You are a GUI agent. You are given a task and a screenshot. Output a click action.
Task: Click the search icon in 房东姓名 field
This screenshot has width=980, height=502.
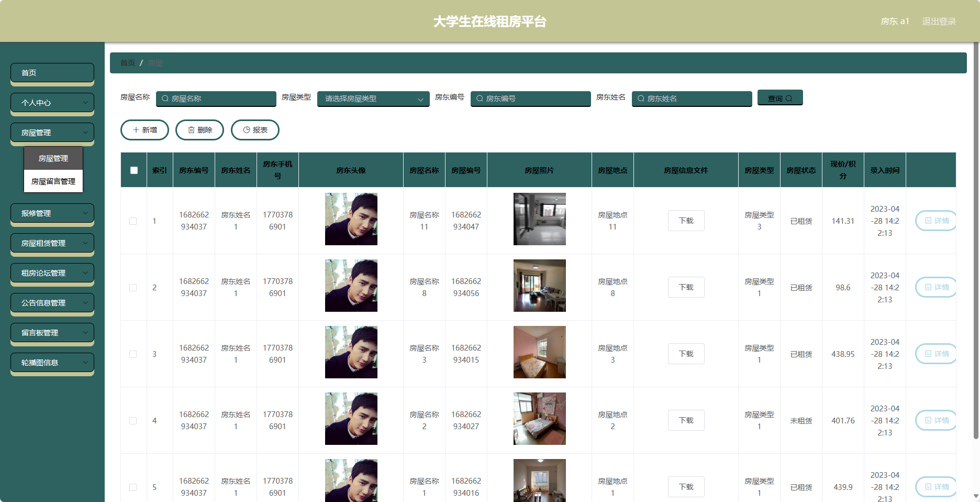click(x=641, y=99)
